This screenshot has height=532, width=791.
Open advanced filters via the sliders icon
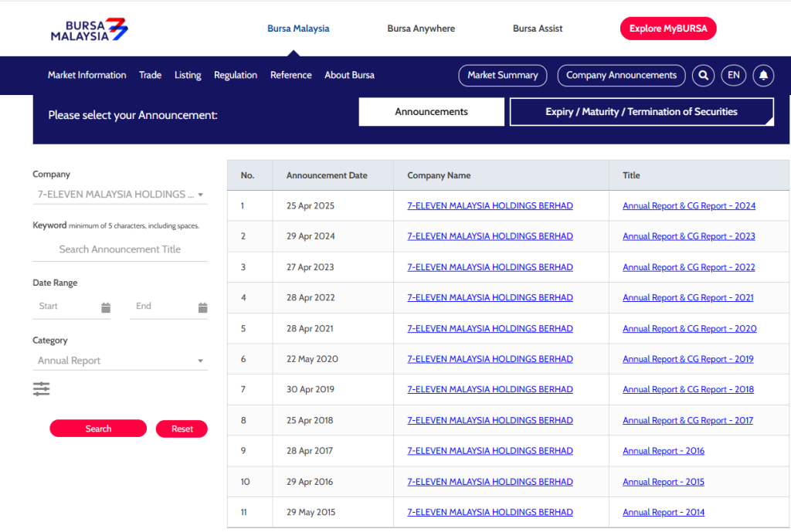point(41,388)
